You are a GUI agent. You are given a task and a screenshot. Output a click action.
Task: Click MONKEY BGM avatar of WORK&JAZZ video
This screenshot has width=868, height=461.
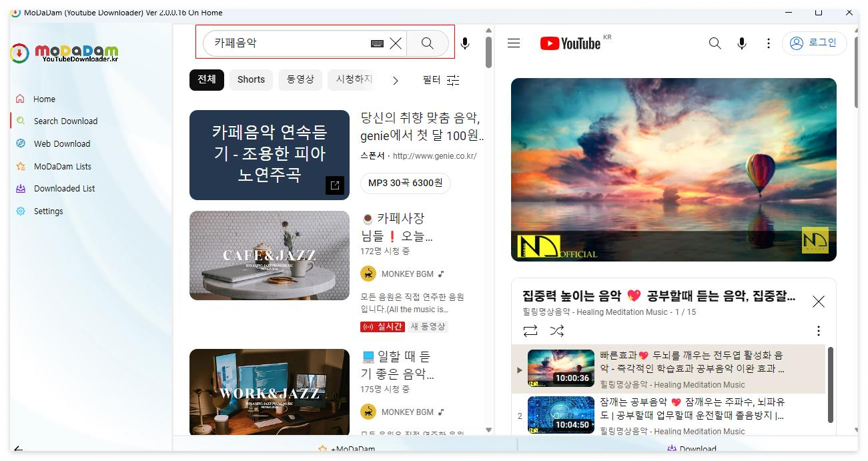(368, 412)
